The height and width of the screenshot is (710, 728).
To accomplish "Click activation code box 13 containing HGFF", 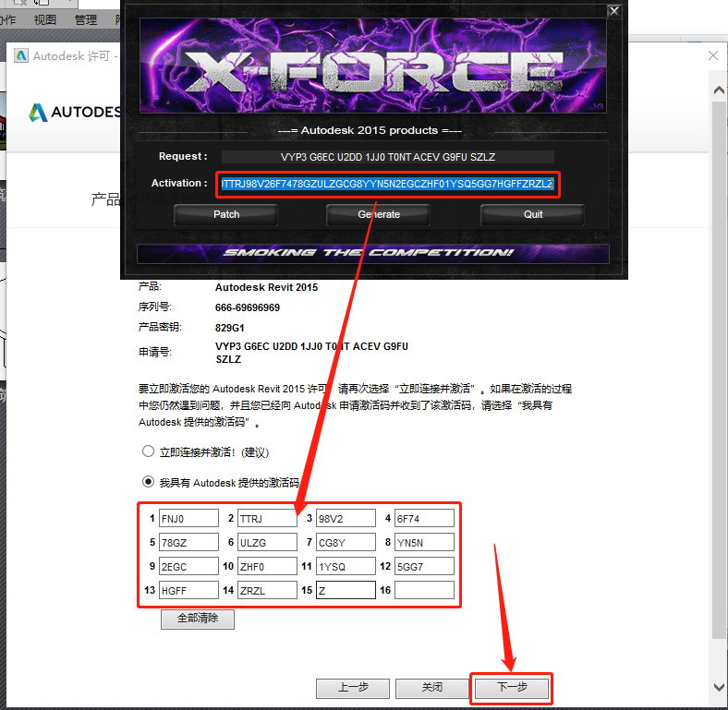I will (188, 590).
